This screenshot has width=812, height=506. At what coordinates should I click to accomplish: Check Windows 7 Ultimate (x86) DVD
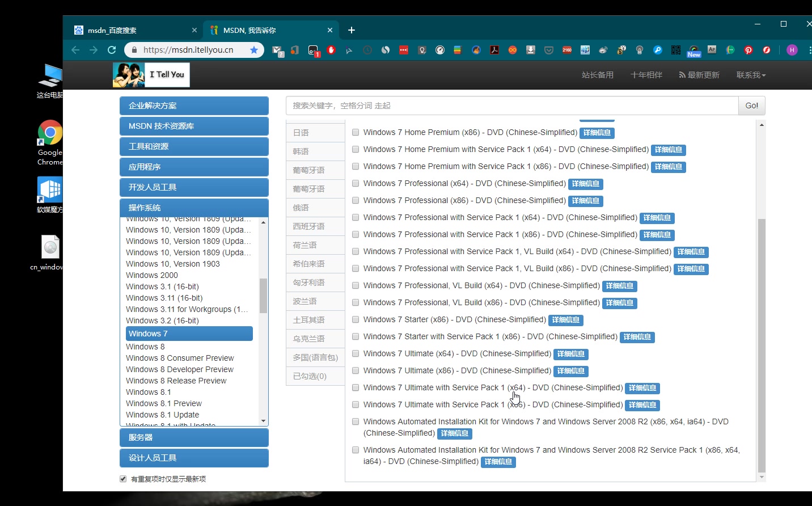coord(356,370)
